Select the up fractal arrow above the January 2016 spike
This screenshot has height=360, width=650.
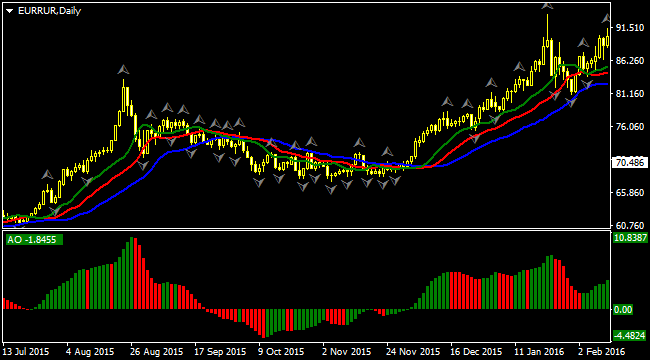(548, 5)
